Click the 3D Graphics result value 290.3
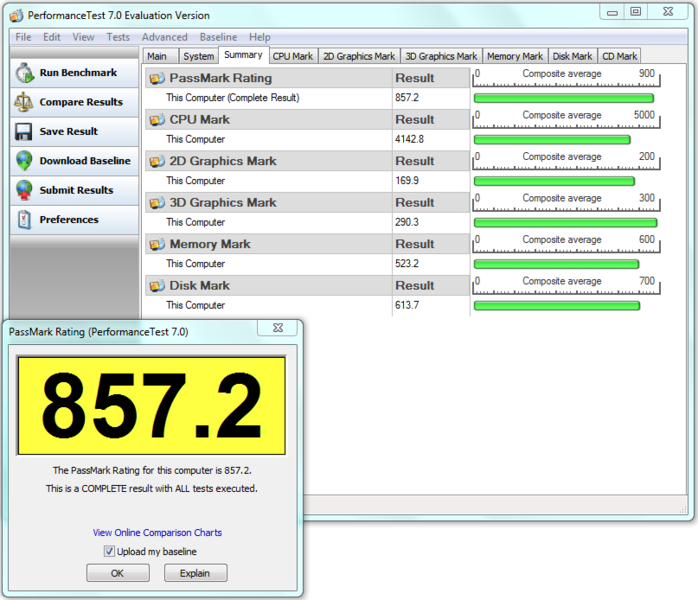Viewport: 698px width, 600px height. coord(407,222)
